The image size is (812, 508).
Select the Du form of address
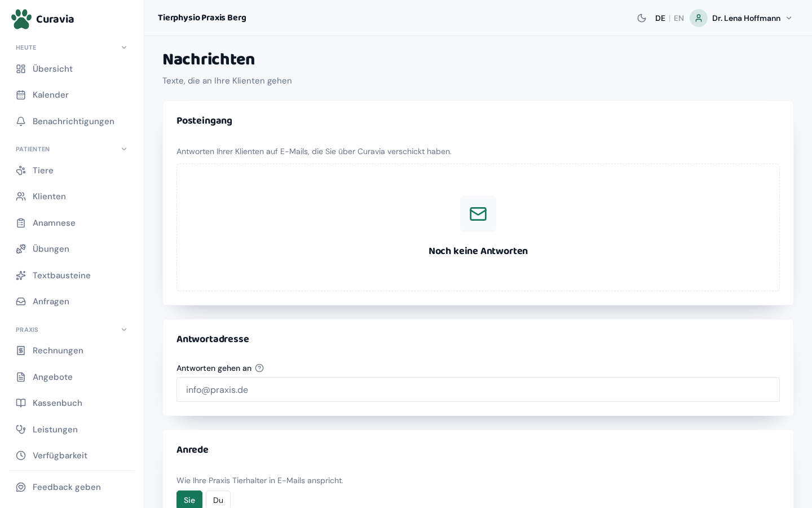218,500
